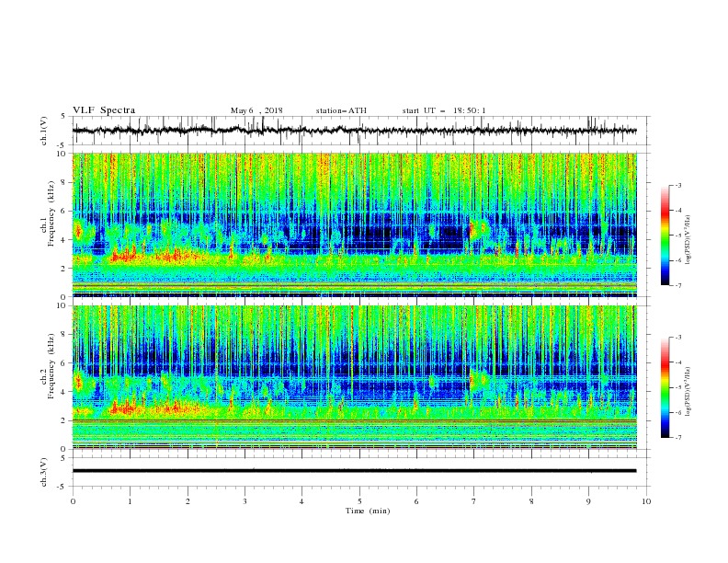Click the ch.2 'Frequency (kHz)' axis label
This screenshot has height=563, width=728.
click(x=51, y=365)
